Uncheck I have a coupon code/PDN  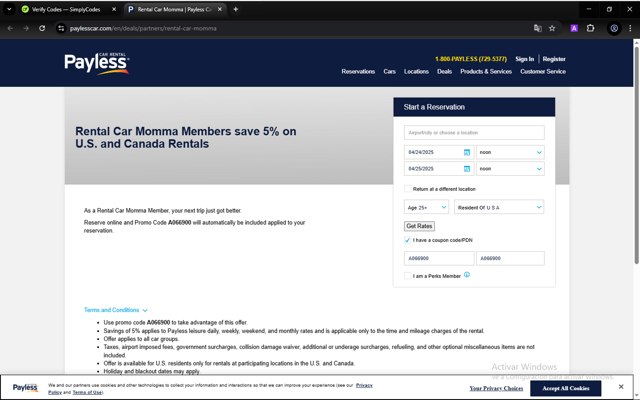tap(407, 240)
